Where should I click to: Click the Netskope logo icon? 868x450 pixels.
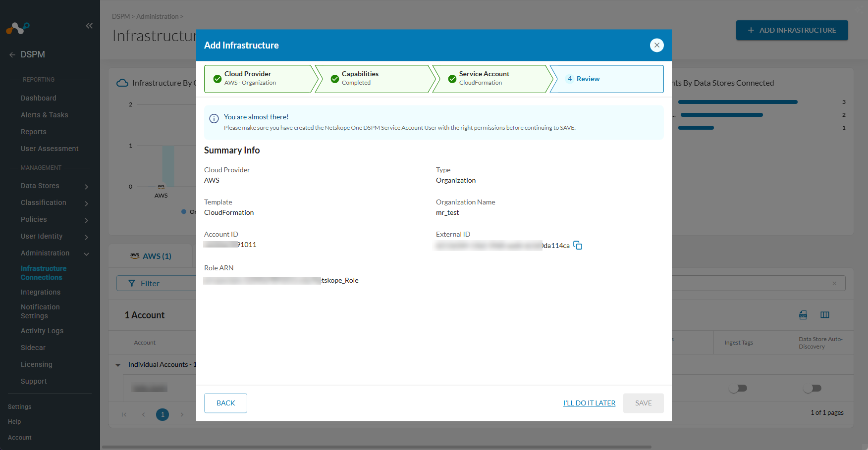coord(18,28)
